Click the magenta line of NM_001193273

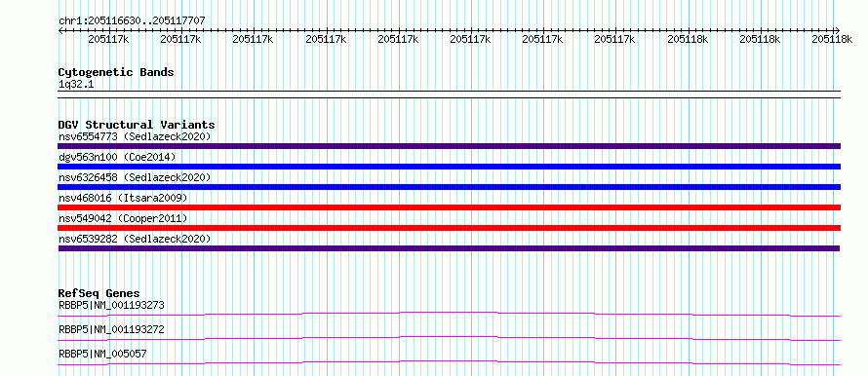449,314
